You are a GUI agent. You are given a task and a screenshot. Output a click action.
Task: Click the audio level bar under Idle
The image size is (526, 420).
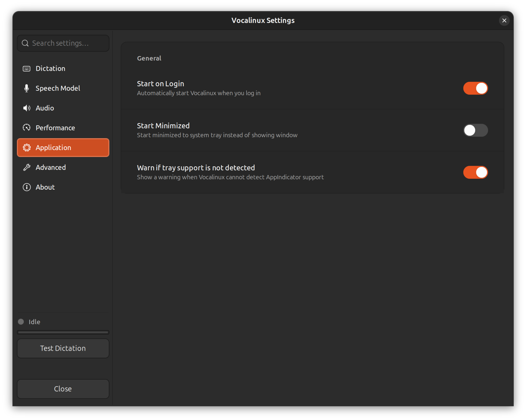coord(63,332)
